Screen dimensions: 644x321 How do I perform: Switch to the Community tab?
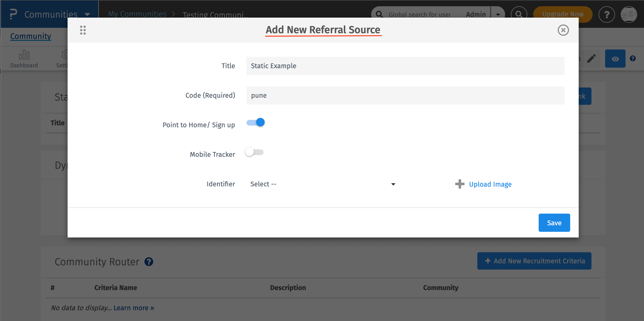tap(31, 36)
